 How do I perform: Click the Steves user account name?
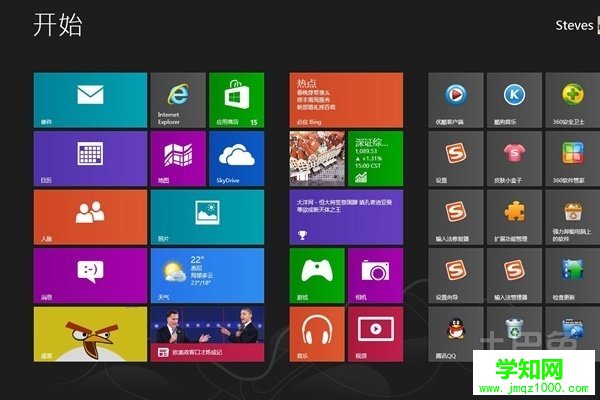[x=574, y=25]
